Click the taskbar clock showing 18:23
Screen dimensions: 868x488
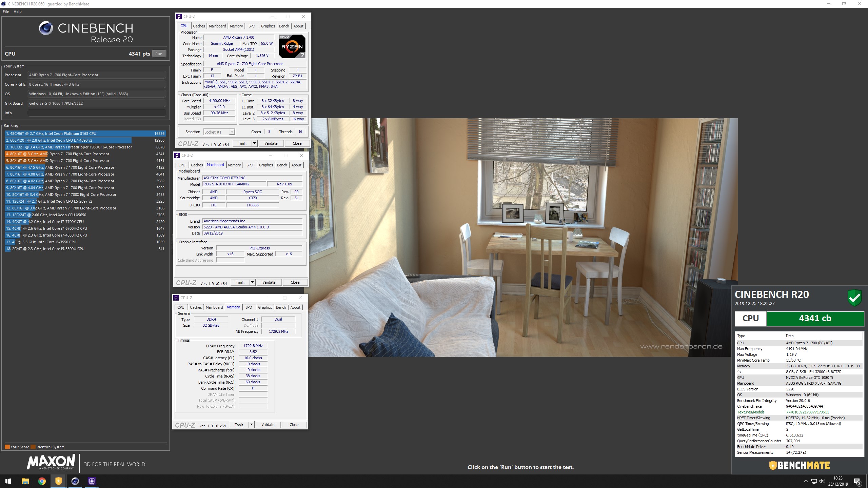coord(838,481)
